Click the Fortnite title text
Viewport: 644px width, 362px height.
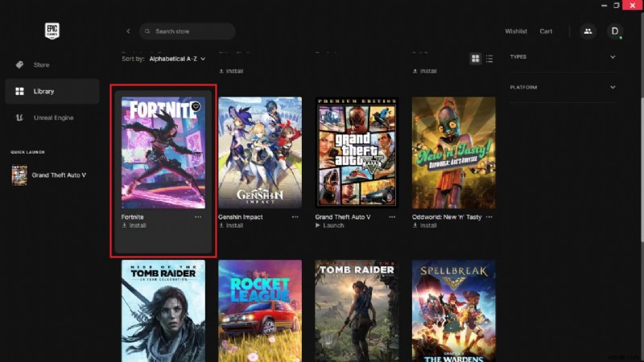(x=132, y=217)
